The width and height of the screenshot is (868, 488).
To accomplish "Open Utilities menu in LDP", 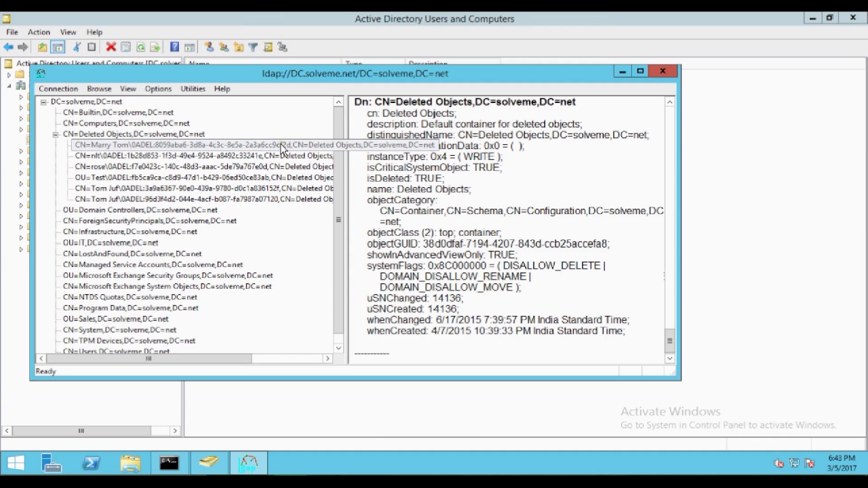I will tap(193, 89).
